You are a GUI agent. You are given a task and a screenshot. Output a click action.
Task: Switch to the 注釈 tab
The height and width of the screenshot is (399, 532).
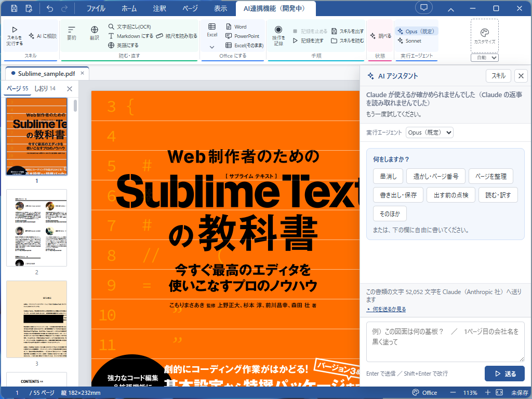159,8
